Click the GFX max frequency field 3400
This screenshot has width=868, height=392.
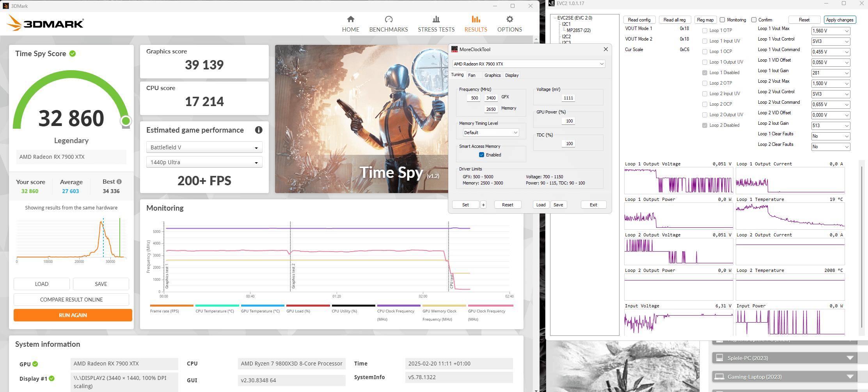pos(491,98)
